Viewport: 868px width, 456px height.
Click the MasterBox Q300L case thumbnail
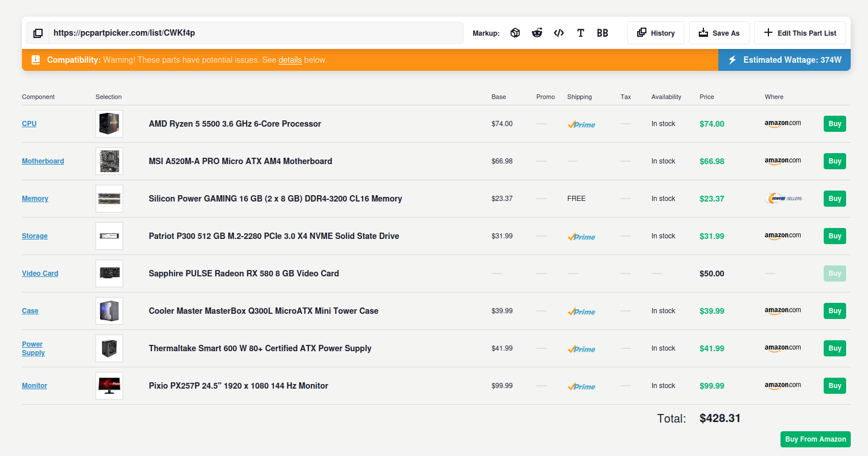(109, 311)
